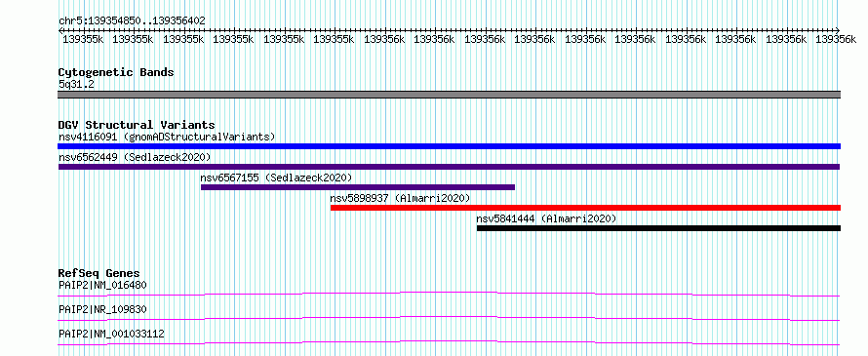Click the chr5:139354850..139356402 coordinate label
Screen dimensions: 868x356
[132, 20]
